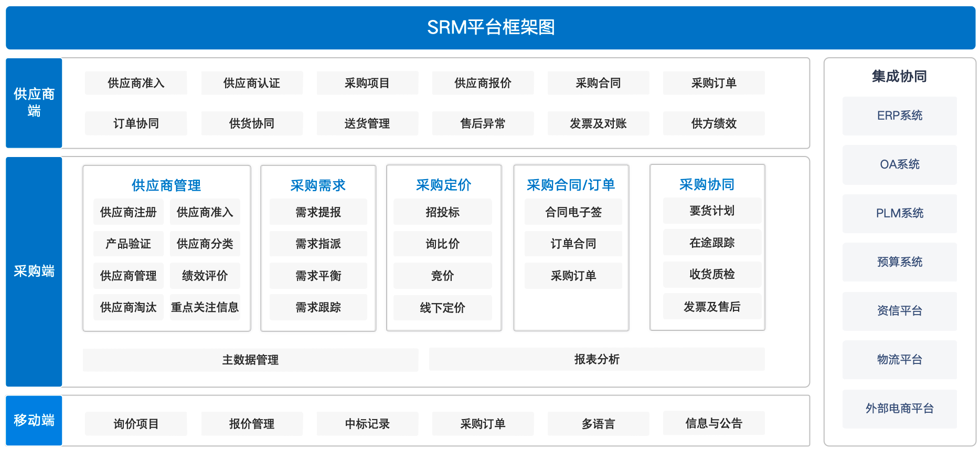Click the 主数据管理 bar
Viewport: 980px width, 459px height.
(x=250, y=360)
